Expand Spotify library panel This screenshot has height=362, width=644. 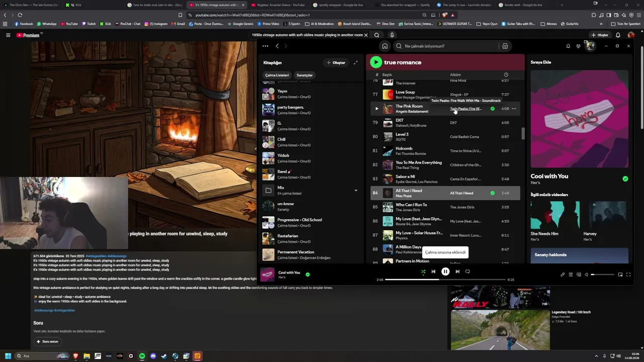356,62
